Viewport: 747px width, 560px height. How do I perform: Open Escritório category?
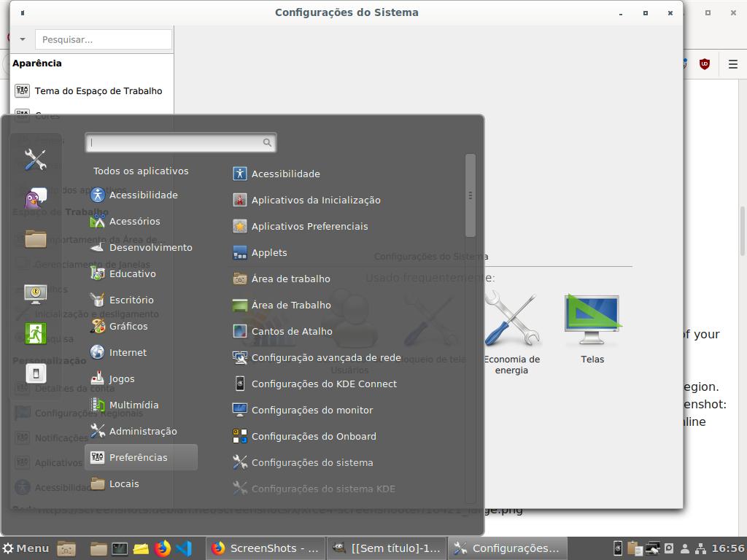[141, 300]
